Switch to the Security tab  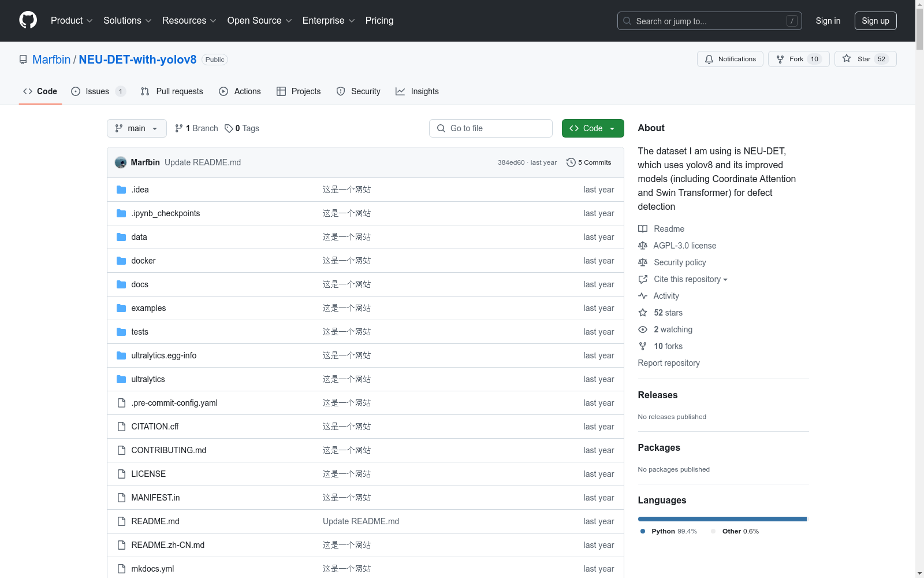[359, 91]
